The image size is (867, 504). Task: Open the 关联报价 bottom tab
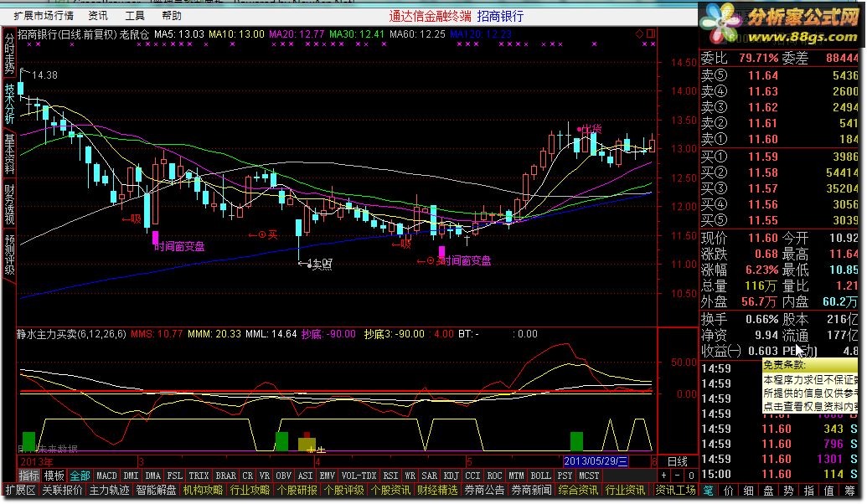62,490
